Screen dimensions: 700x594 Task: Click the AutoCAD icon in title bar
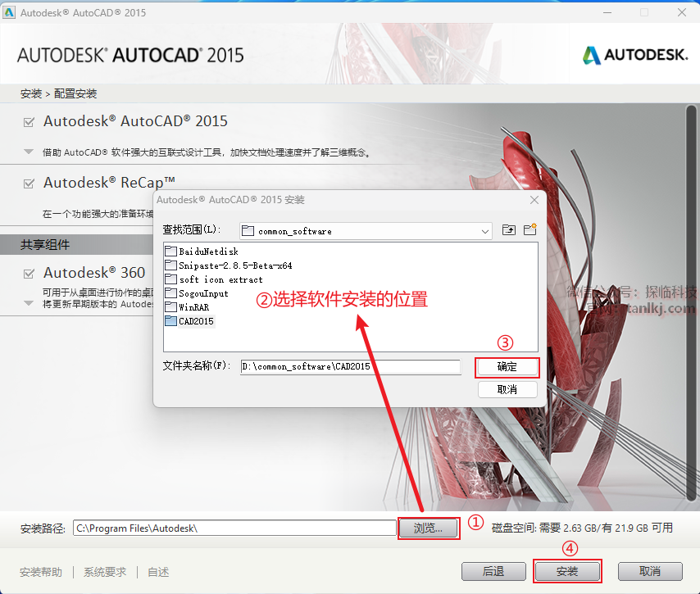tap(8, 12)
